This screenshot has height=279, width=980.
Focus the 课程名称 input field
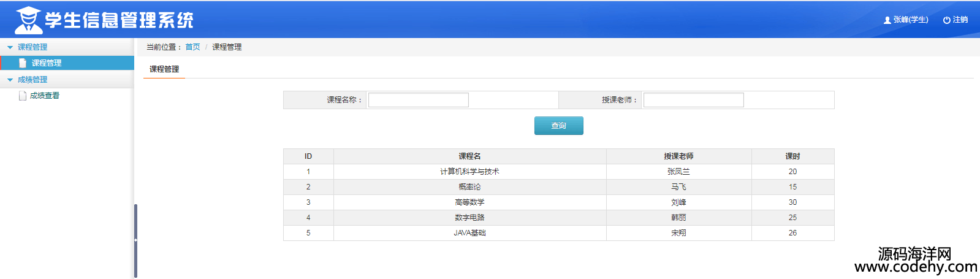tap(418, 100)
